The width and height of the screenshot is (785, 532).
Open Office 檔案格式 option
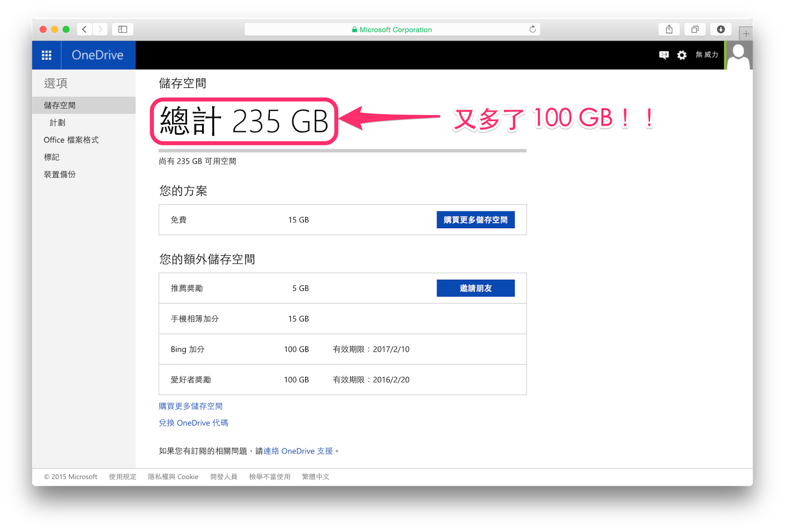tap(71, 140)
